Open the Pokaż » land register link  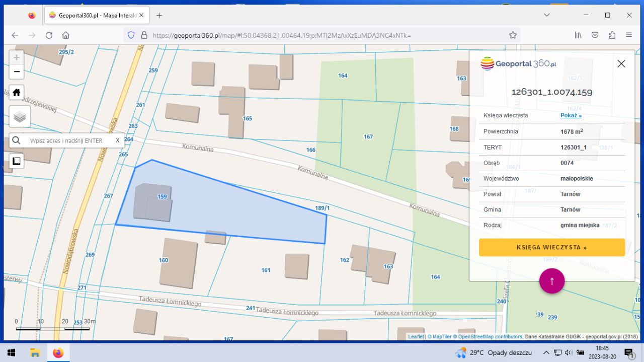pos(571,115)
